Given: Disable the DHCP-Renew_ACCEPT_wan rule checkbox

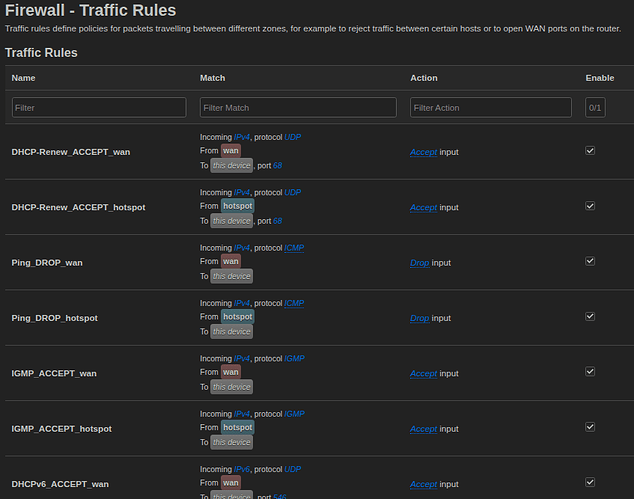Looking at the screenshot, I should (590, 151).
